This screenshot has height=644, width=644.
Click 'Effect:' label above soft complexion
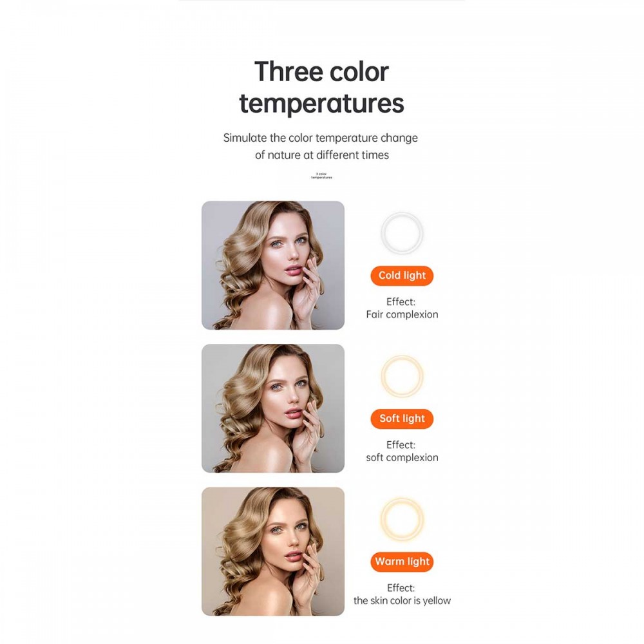pos(401,444)
